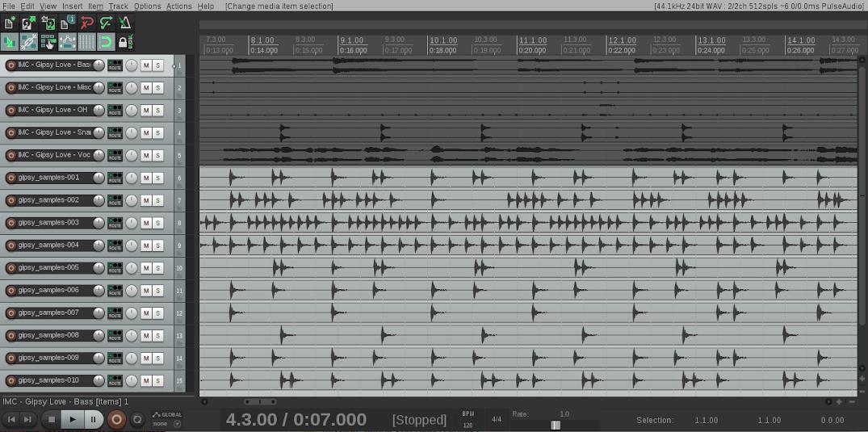Solo the Gipsy Love - Misc track
Image resolution: width=868 pixels, height=432 pixels.
[x=157, y=88]
